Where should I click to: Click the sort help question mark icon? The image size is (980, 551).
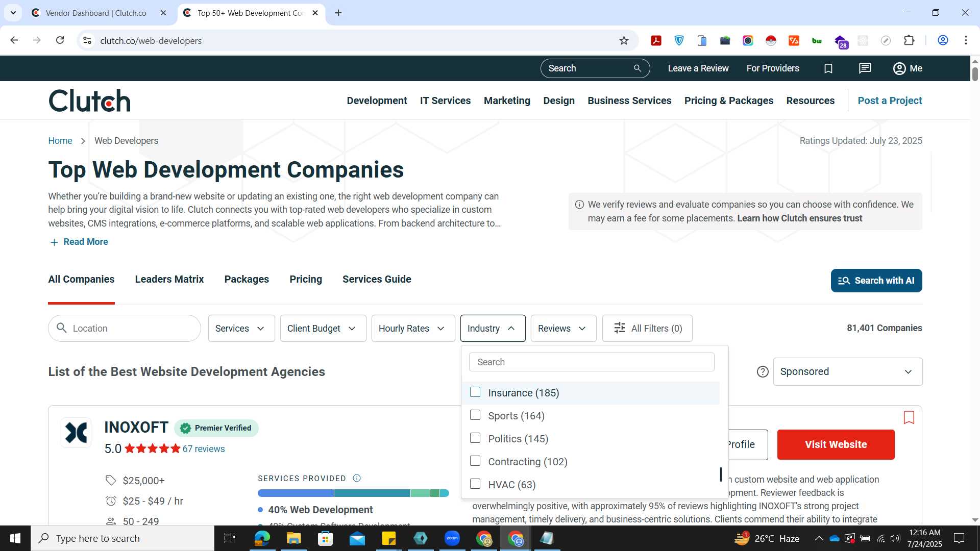pos(763,372)
